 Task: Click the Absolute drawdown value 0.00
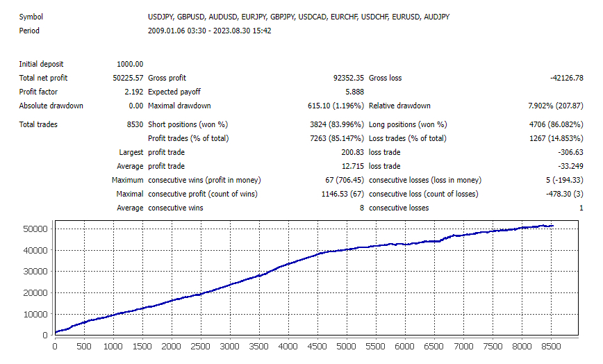136,106
